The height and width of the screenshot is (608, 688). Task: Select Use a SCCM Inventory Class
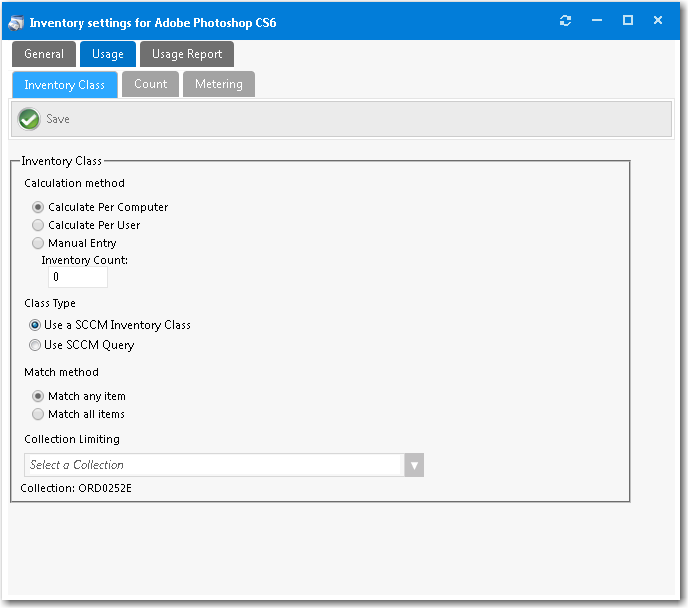click(x=36, y=325)
